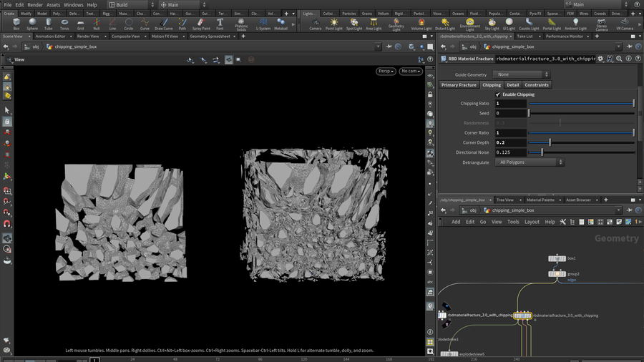Open the Guide Geometry dropdown
The width and height of the screenshot is (644, 362).
coord(522,74)
